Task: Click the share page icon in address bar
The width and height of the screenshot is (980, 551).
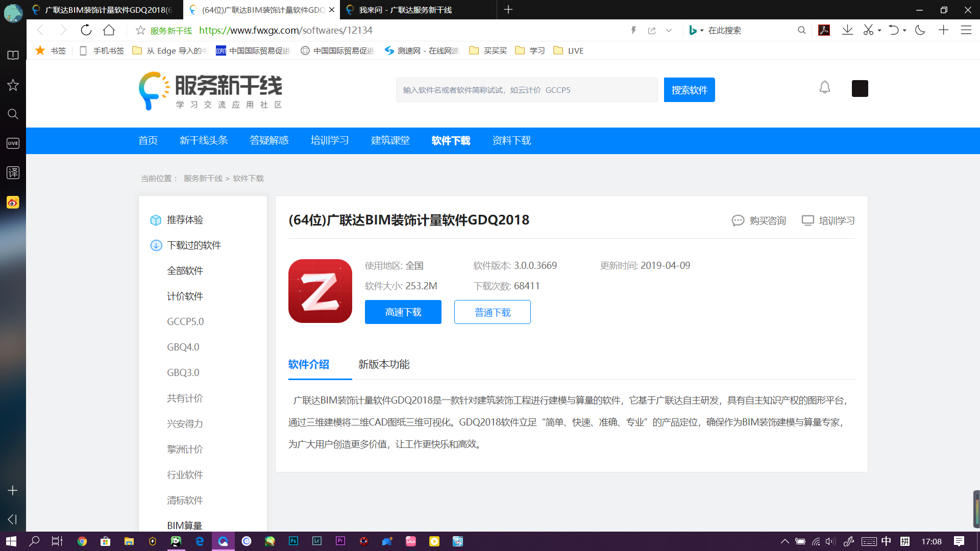Action: click(x=652, y=31)
